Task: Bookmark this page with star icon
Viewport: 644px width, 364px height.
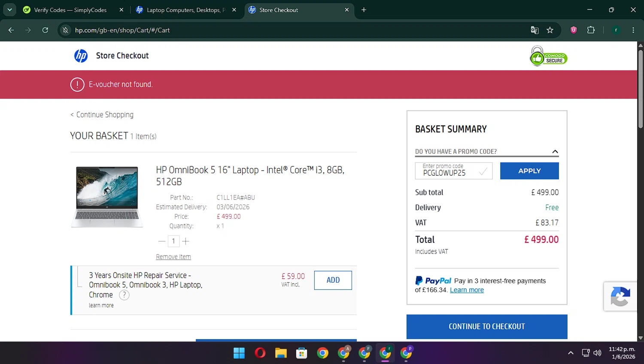Action: [x=550, y=30]
